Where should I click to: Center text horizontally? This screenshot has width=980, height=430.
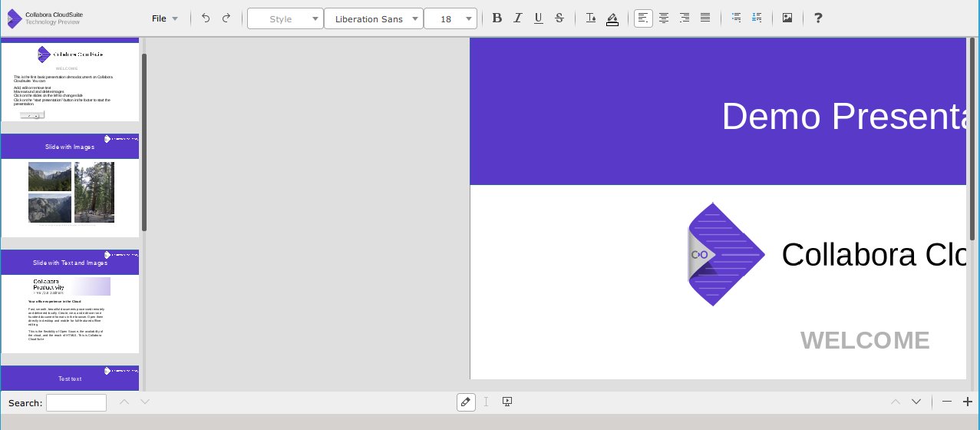pyautogui.click(x=664, y=18)
